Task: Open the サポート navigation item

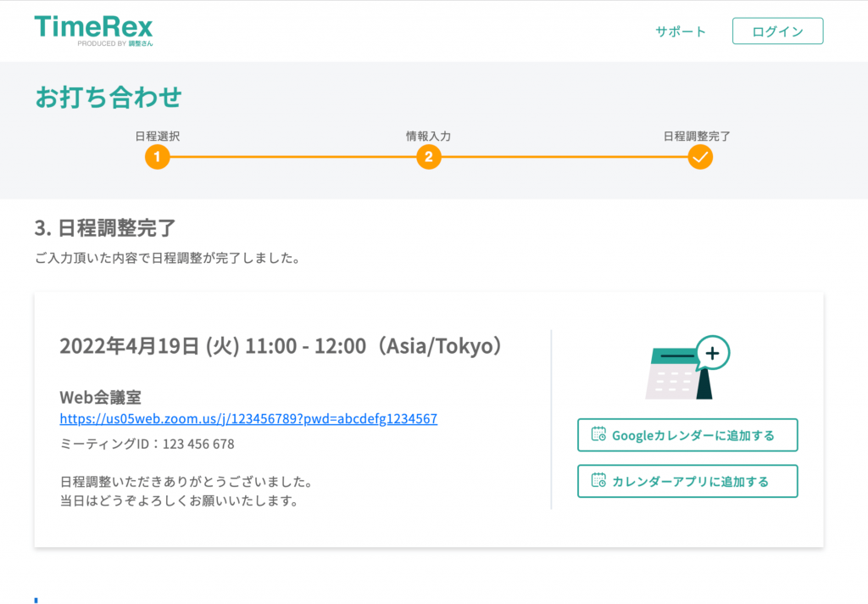Action: click(x=680, y=31)
